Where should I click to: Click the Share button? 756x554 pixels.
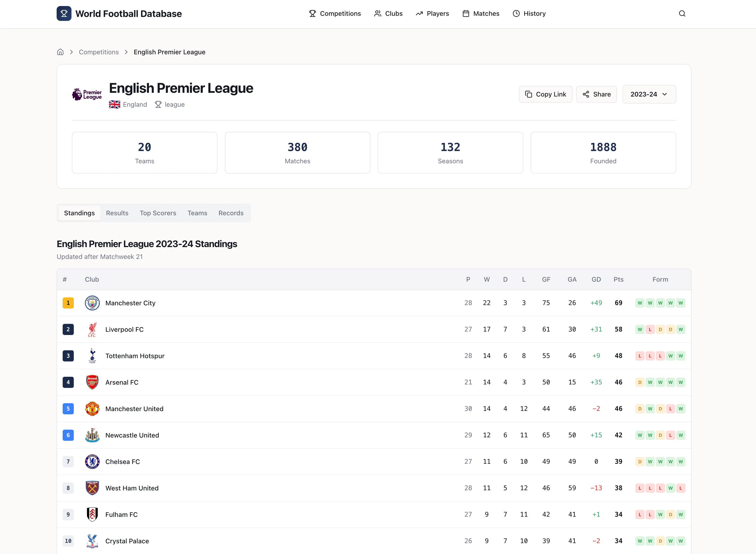(596, 94)
